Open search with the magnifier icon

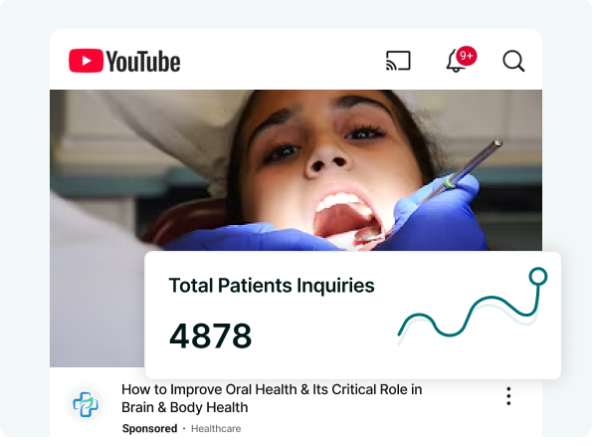point(513,61)
